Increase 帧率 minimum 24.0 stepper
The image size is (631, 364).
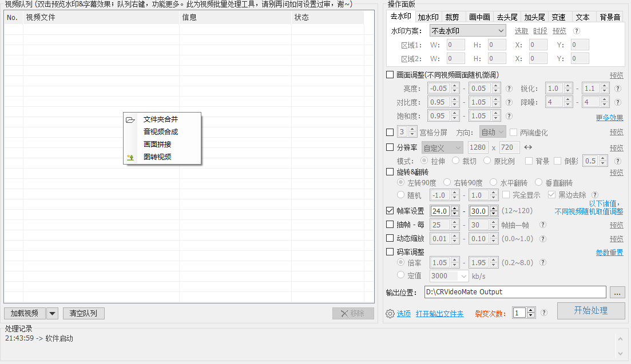tap(455, 209)
